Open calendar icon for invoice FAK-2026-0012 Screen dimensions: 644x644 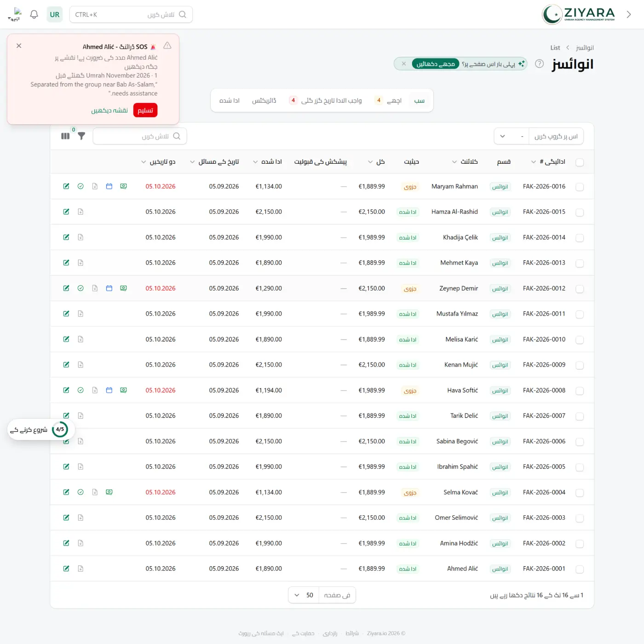click(109, 288)
